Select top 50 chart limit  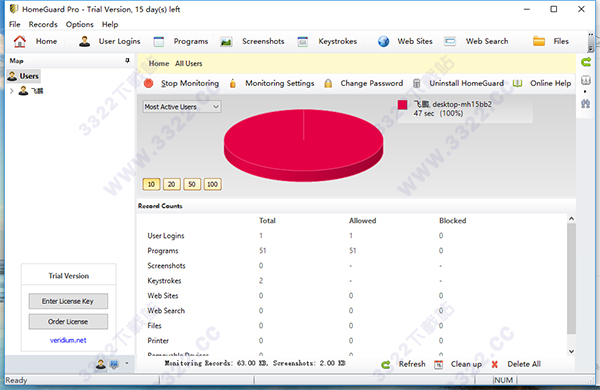pos(192,184)
